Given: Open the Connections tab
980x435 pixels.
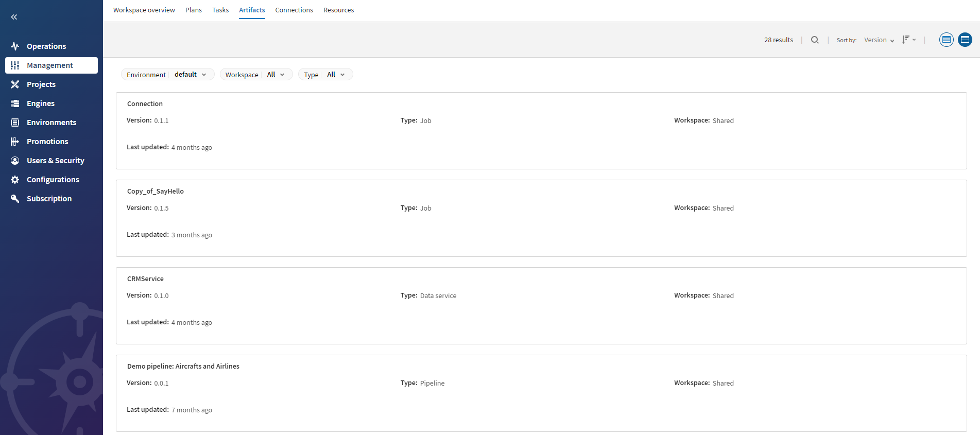Looking at the screenshot, I should [294, 10].
